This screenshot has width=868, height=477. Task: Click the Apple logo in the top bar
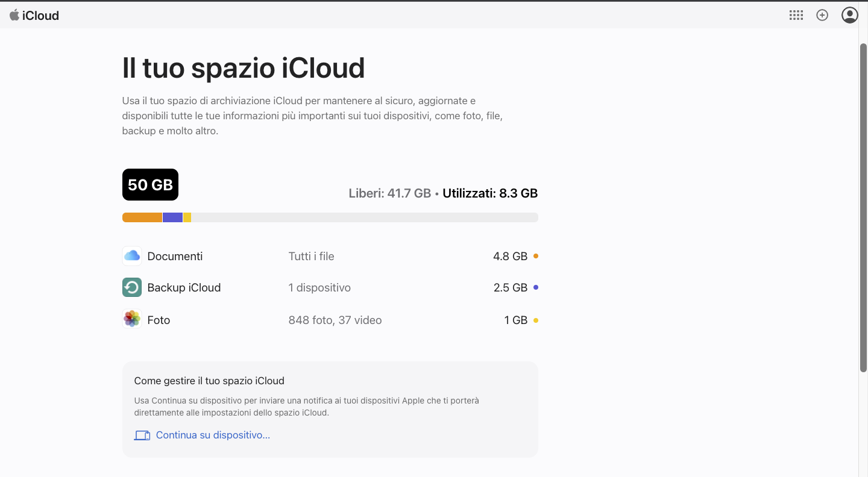pos(13,15)
